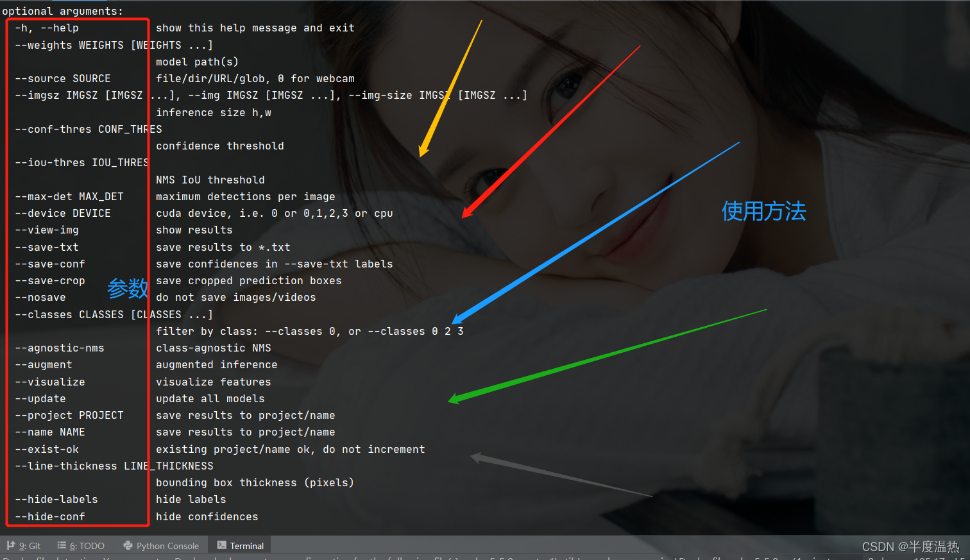970x560 pixels.
Task: Click the 'optional arguments:' heading line
Action: [x=63, y=11]
